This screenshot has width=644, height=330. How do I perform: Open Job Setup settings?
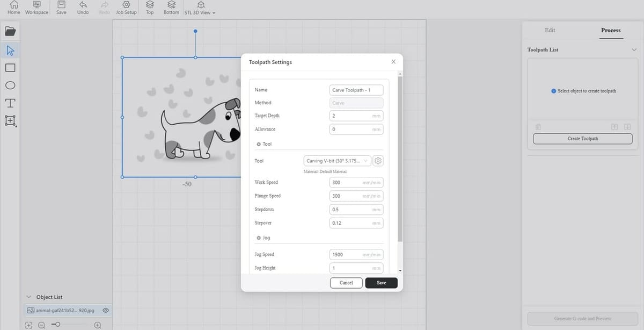(127, 8)
